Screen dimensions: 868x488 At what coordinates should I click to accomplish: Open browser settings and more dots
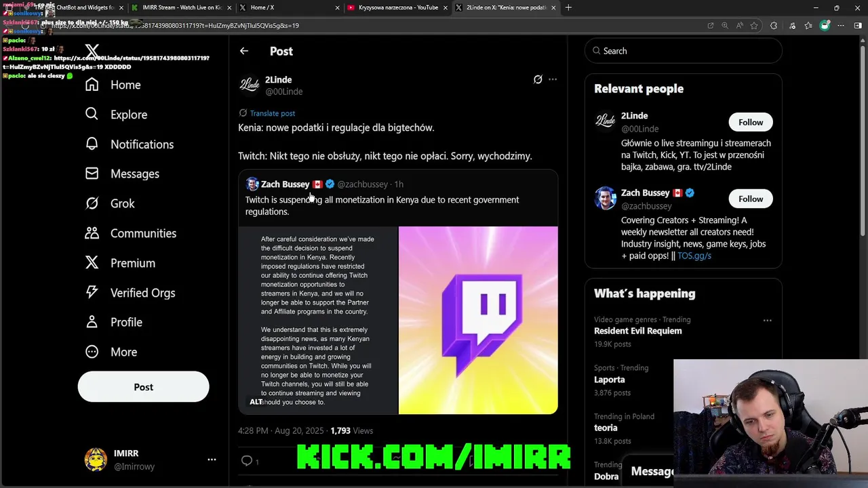click(842, 26)
